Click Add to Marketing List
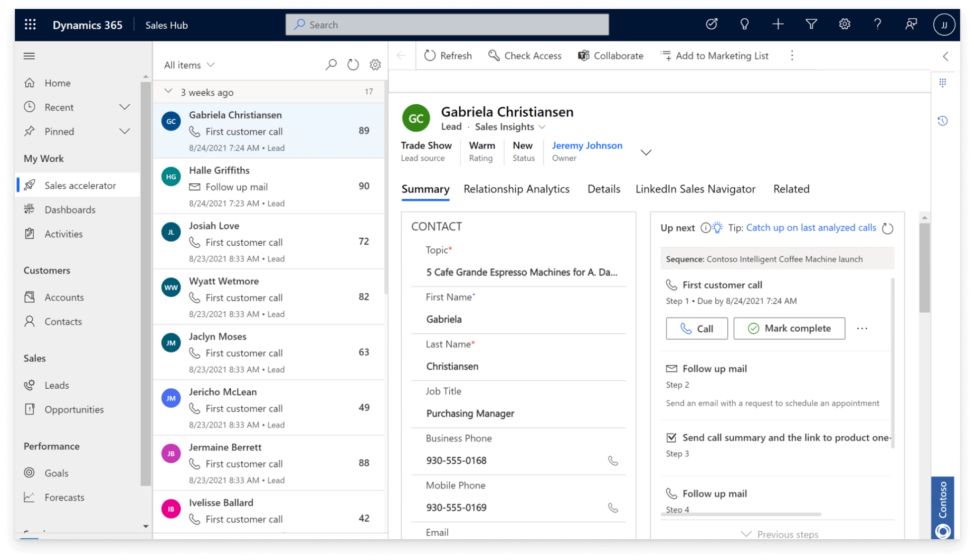The image size is (974, 560). click(x=714, y=56)
